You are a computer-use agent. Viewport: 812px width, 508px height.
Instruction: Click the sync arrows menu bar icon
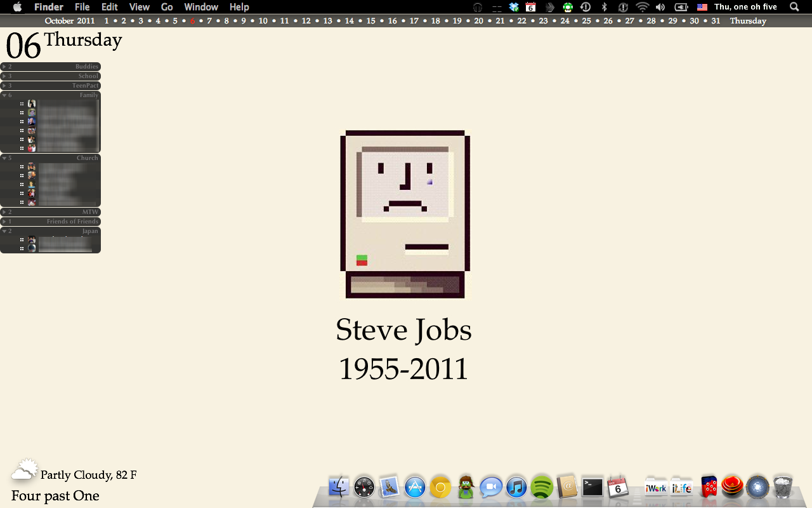(x=623, y=7)
